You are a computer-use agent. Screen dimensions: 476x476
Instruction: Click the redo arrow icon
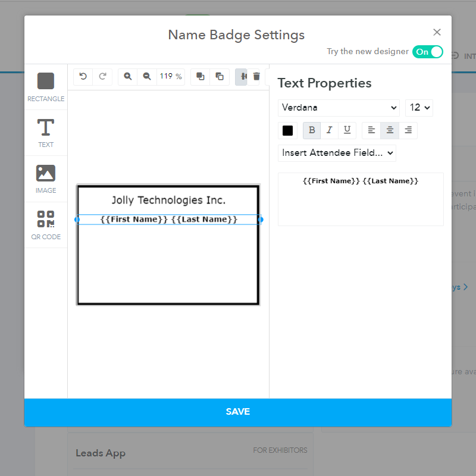click(x=102, y=76)
